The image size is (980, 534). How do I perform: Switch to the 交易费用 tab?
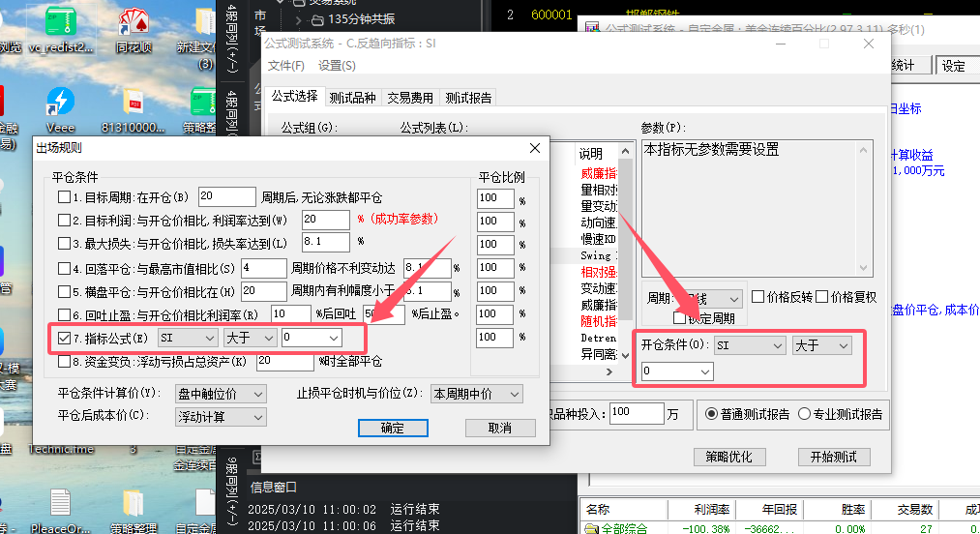(410, 98)
